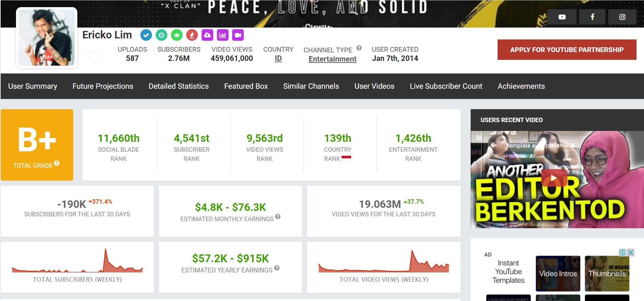
Task: Open Ericko Lim's profile picture
Action: pos(47,38)
